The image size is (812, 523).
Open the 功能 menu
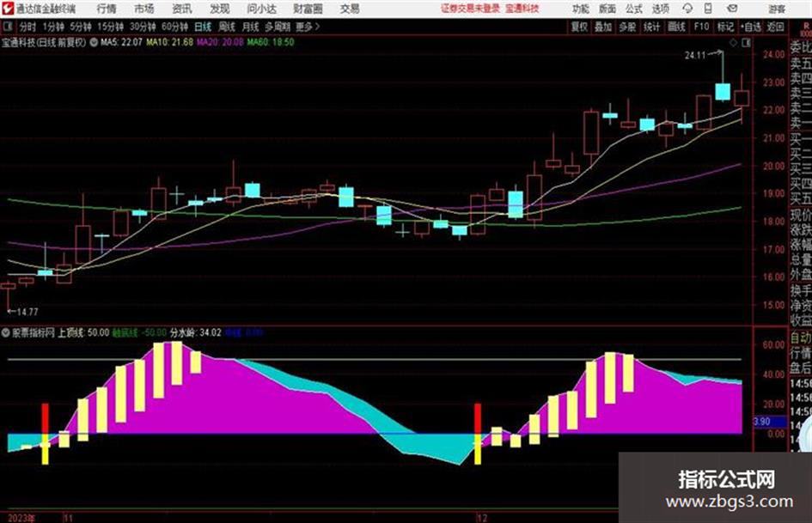coord(581,9)
